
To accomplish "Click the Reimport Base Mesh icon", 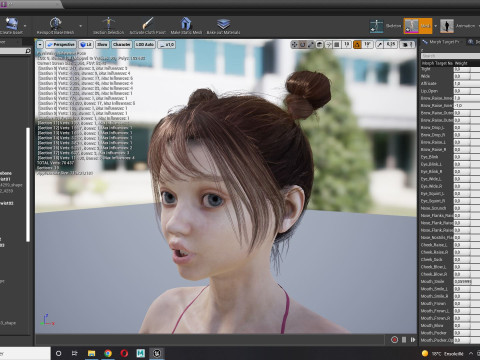I will coord(55,24).
